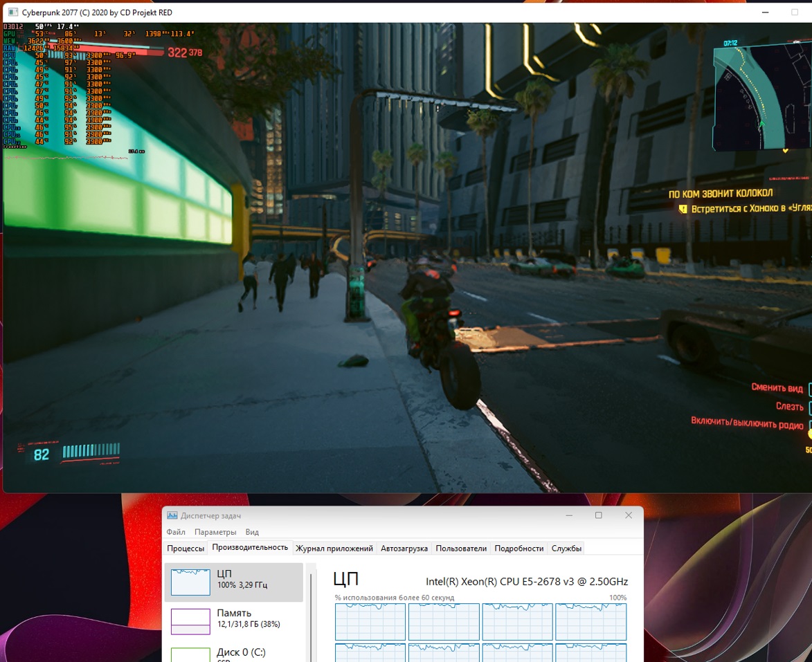The width and height of the screenshot is (812, 662).
Task: Switch to the Автозагрузка tab
Action: [x=404, y=548]
